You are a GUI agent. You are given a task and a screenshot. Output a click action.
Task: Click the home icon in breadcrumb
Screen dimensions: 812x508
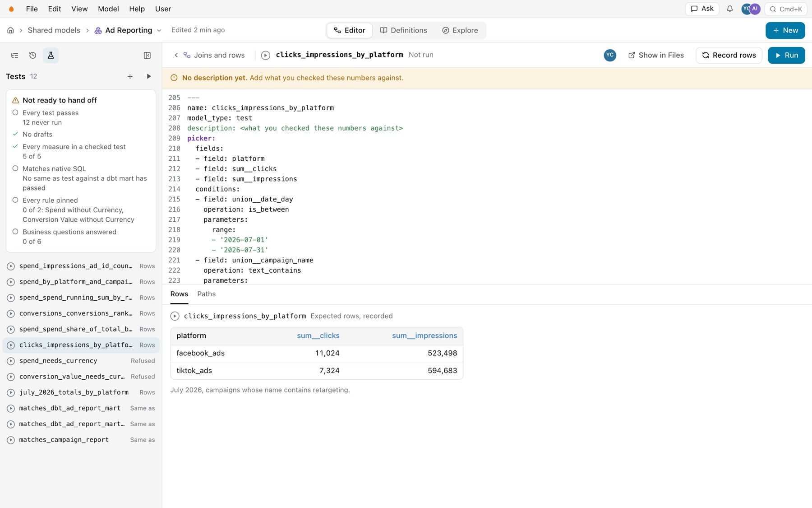point(10,30)
